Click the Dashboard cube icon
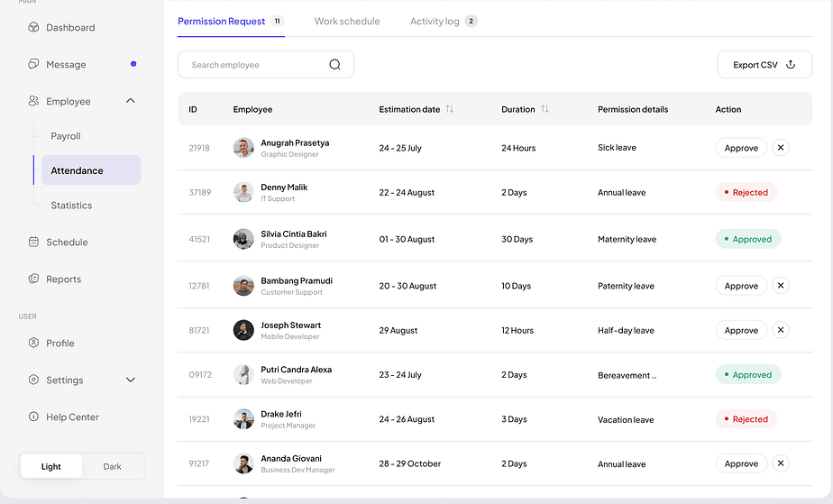 [33, 28]
